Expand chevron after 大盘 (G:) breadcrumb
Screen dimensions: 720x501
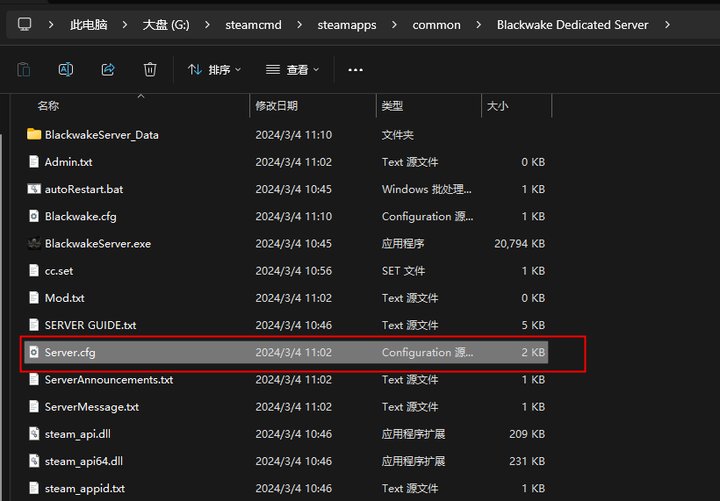(x=208, y=25)
